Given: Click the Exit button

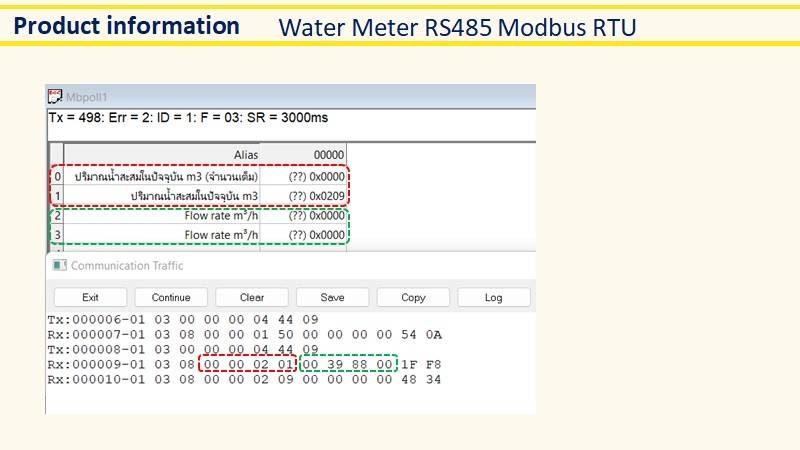Looking at the screenshot, I should 90,297.
